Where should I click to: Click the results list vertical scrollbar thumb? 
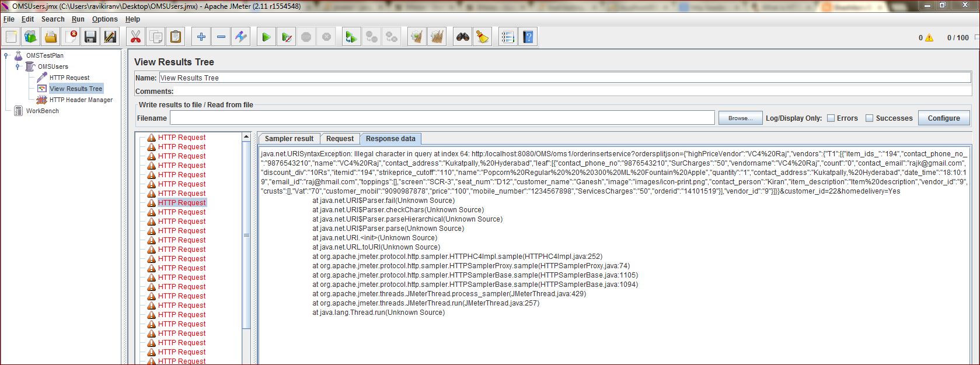pyautogui.click(x=246, y=236)
